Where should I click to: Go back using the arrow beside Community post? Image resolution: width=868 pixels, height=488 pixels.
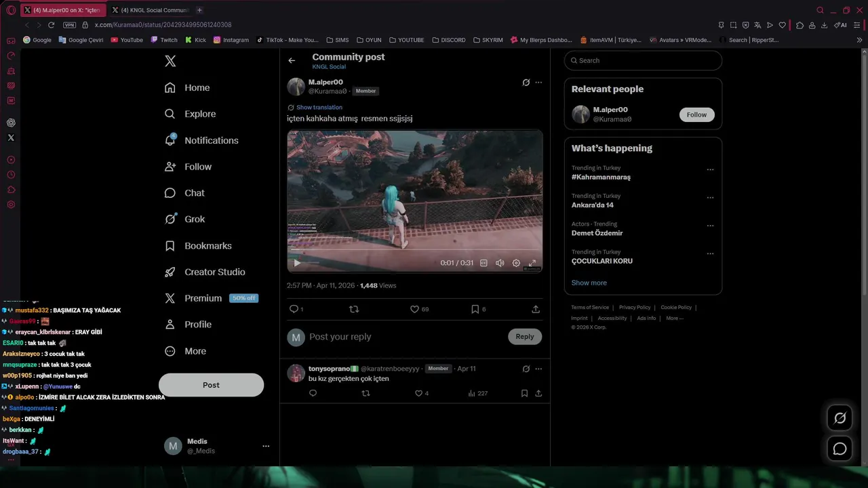[292, 61]
